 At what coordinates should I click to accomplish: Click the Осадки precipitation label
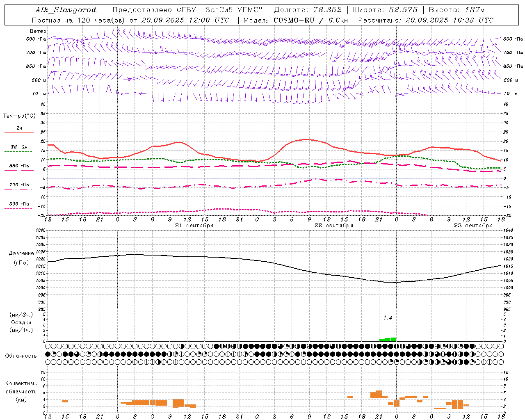pyautogui.click(x=21, y=322)
